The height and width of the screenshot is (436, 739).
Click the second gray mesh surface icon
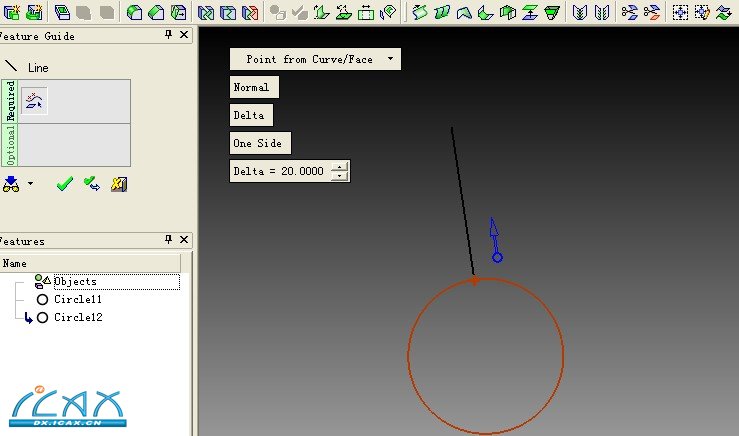click(602, 12)
